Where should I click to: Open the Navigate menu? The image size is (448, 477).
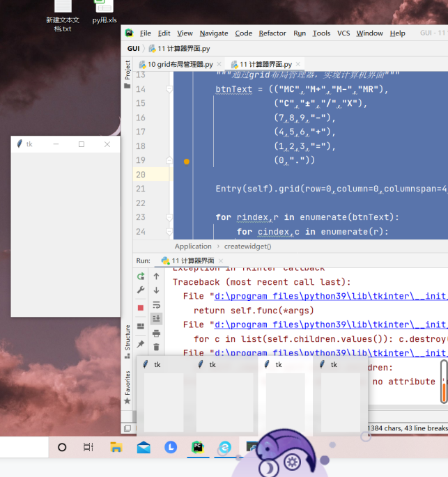click(214, 33)
